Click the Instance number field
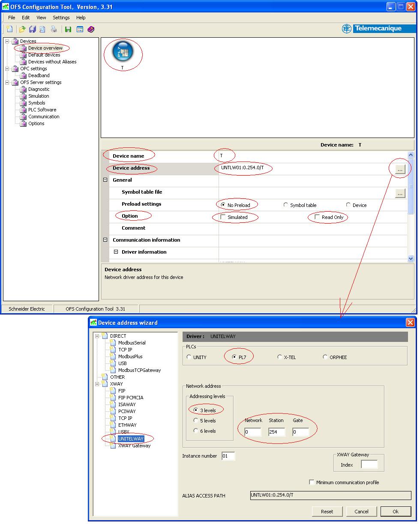The width and height of the screenshot is (420, 524). click(228, 456)
